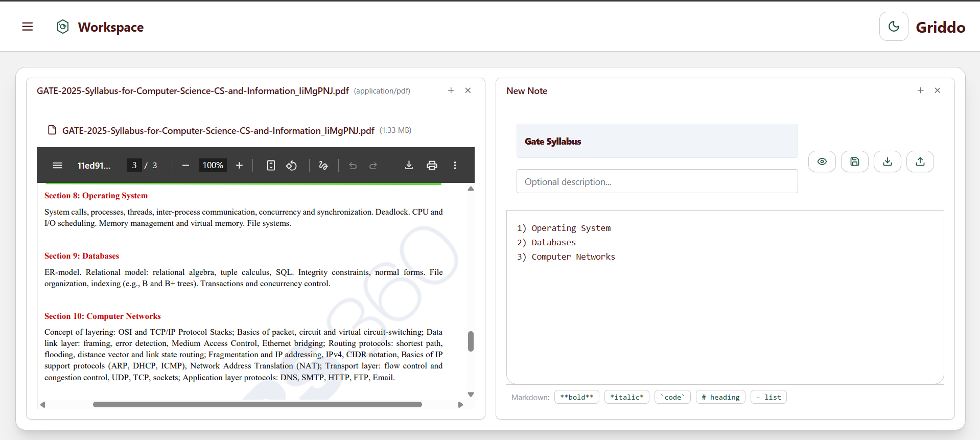Save the note with floppy icon

pos(855,161)
